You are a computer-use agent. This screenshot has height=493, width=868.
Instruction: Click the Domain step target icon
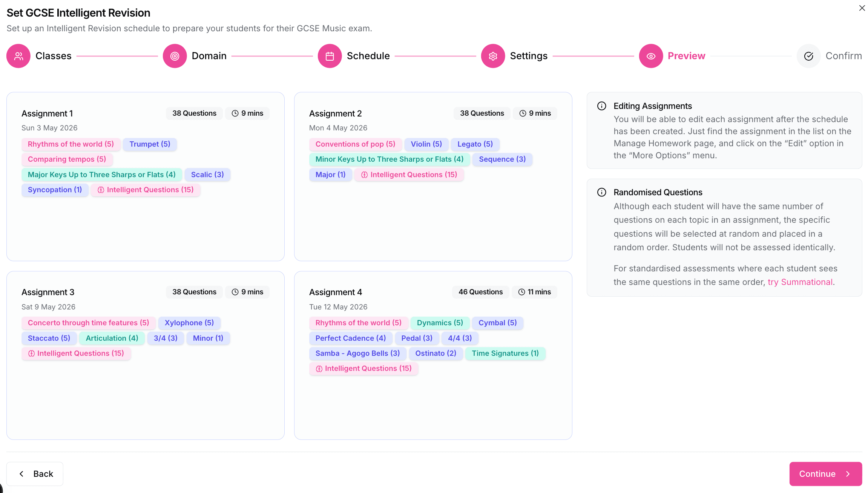click(175, 56)
